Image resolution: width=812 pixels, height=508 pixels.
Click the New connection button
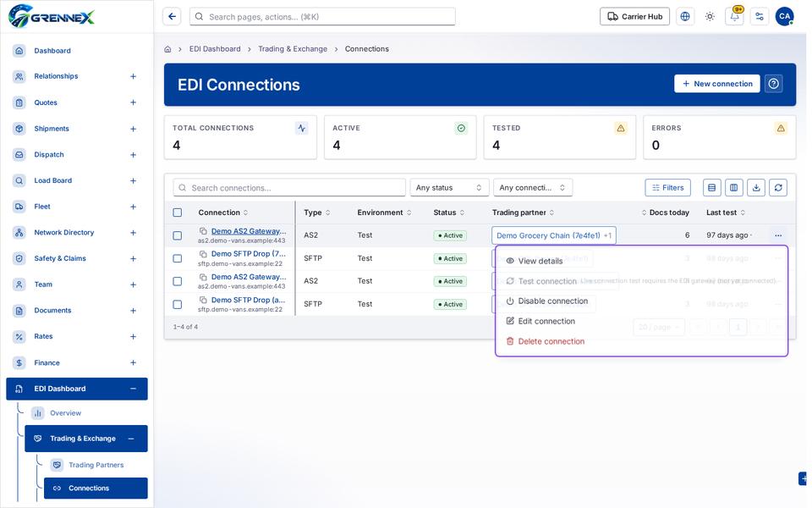[x=716, y=84]
